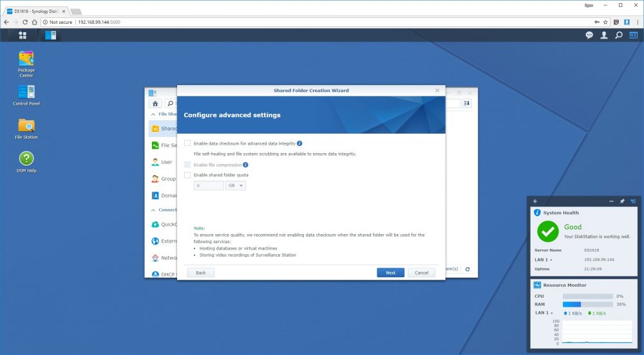This screenshot has height=355, width=644.
Task: Switch to Control Panel taskbar icon
Action: click(x=50, y=35)
